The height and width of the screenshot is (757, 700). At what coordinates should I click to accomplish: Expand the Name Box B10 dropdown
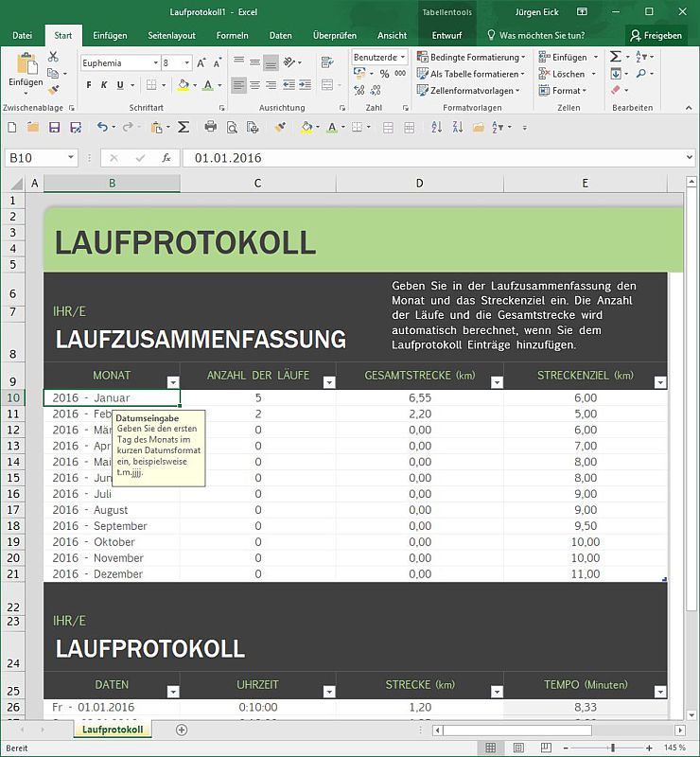click(x=71, y=158)
